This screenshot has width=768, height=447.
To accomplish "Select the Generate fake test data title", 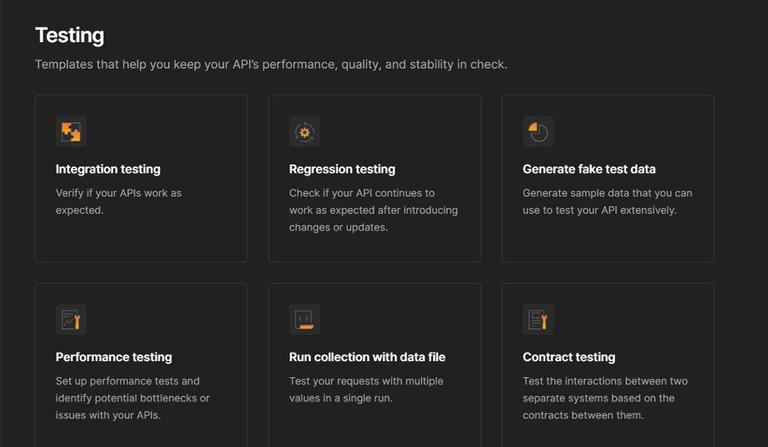I will point(589,169).
